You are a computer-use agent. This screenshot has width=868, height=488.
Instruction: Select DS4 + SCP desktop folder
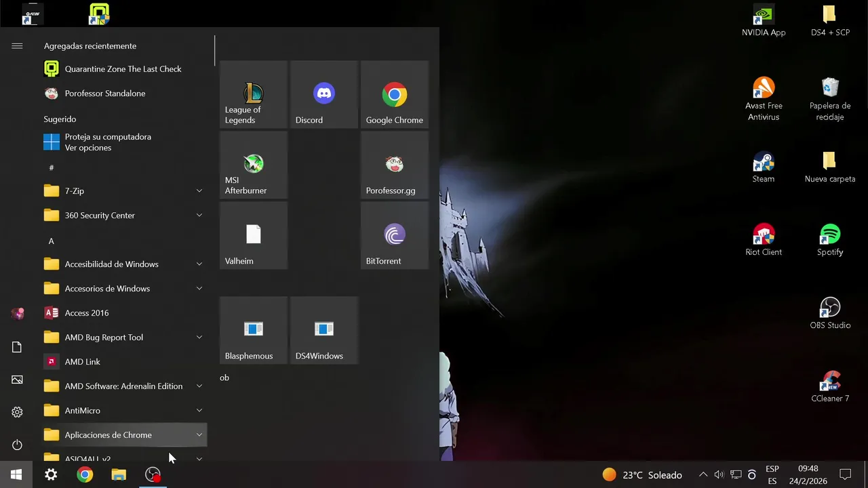pos(830,20)
